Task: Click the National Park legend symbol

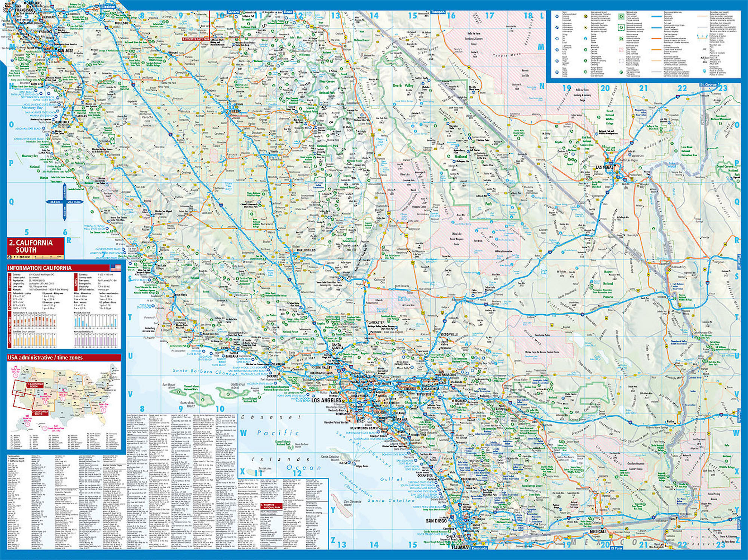Action: [621, 16]
